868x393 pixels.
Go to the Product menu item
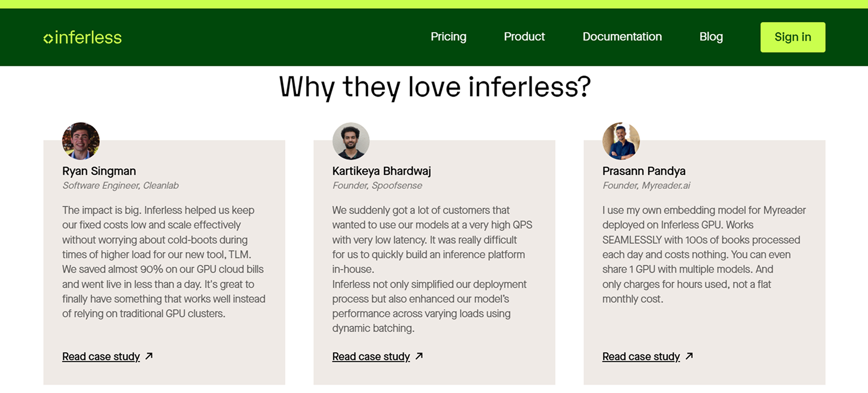coord(524,37)
